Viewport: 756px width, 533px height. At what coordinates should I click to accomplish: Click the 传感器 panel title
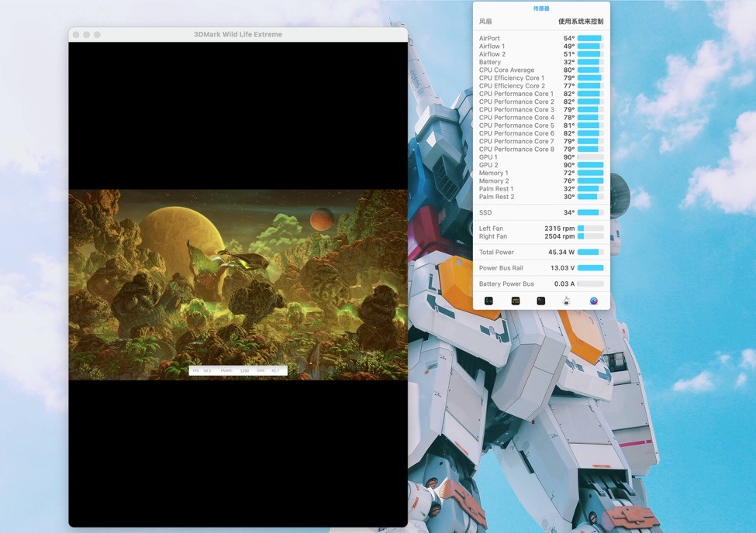(x=541, y=9)
